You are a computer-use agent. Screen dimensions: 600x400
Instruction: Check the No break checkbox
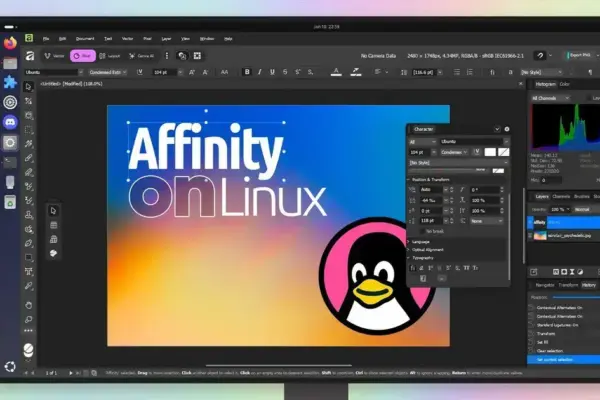422,231
